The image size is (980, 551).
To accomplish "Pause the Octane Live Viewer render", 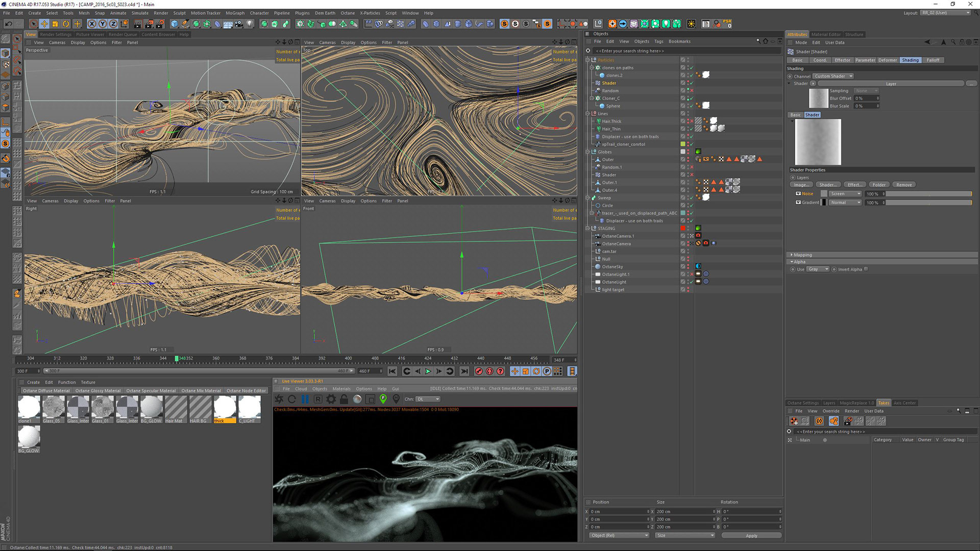I will pos(305,399).
